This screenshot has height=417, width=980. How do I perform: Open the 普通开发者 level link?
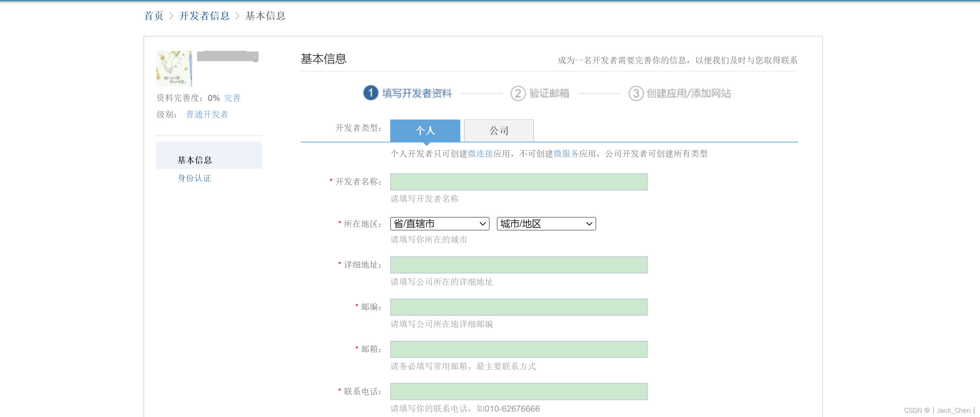click(x=207, y=114)
